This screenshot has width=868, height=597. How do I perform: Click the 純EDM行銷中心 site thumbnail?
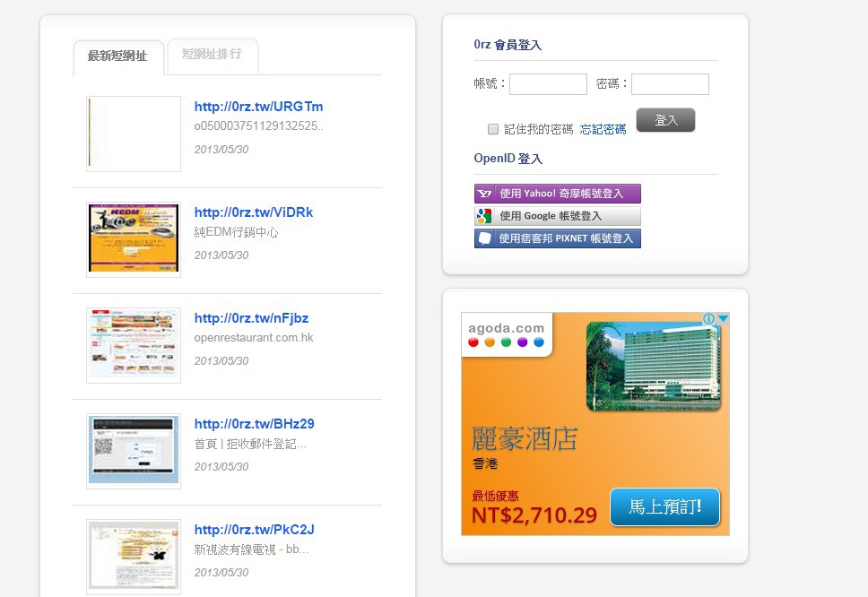tap(134, 238)
